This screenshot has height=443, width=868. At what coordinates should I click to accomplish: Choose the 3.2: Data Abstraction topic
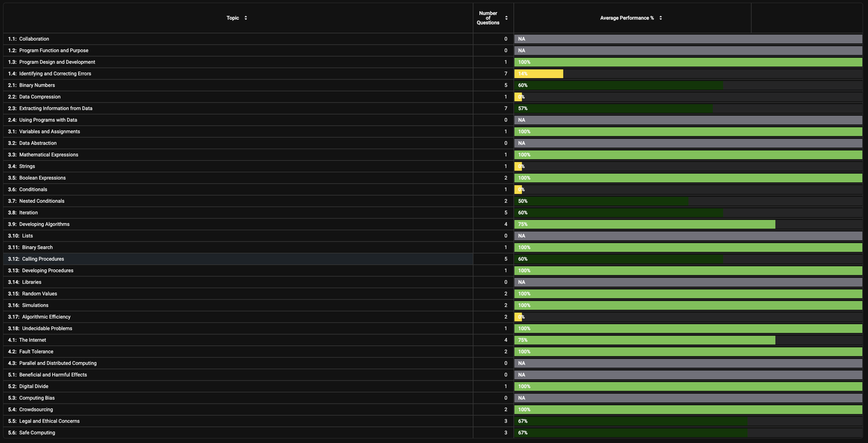[33, 142]
